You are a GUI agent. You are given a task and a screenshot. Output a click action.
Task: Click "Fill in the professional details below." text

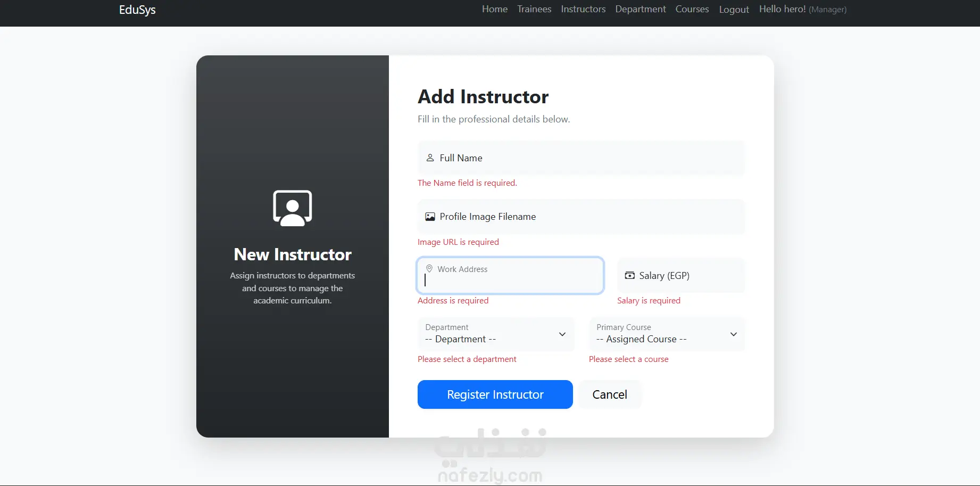click(x=494, y=119)
